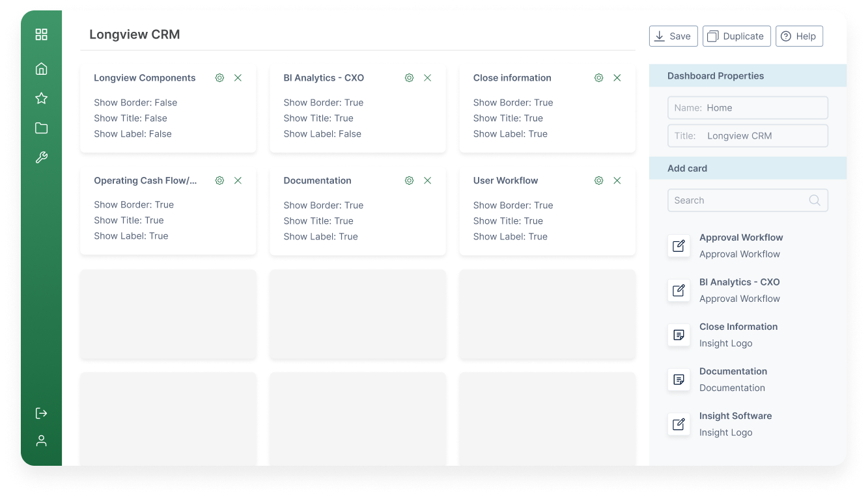Screen dimensions: 868x497
Task: Select the Favorites star in the sidebar
Action: [41, 98]
